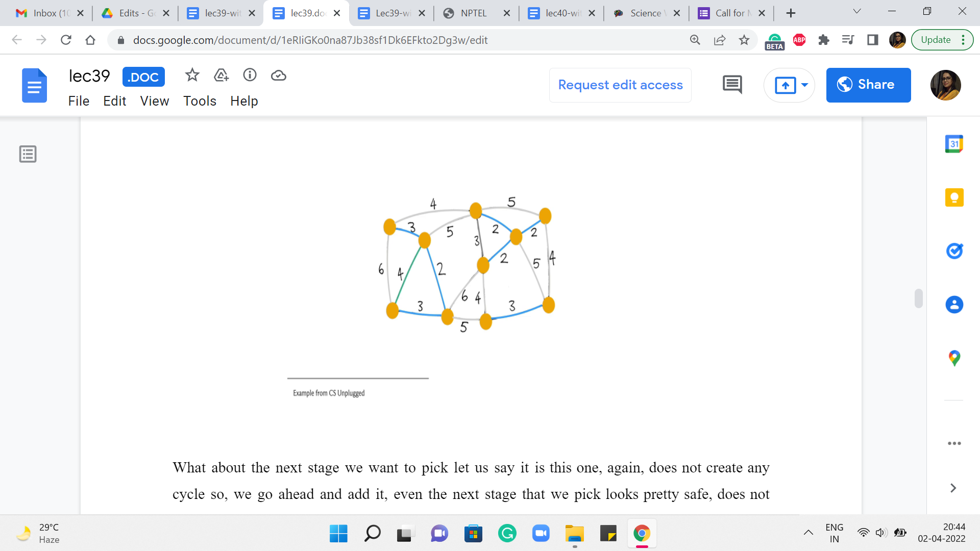Open the Tools menu
The width and height of the screenshot is (980, 551).
[200, 101]
